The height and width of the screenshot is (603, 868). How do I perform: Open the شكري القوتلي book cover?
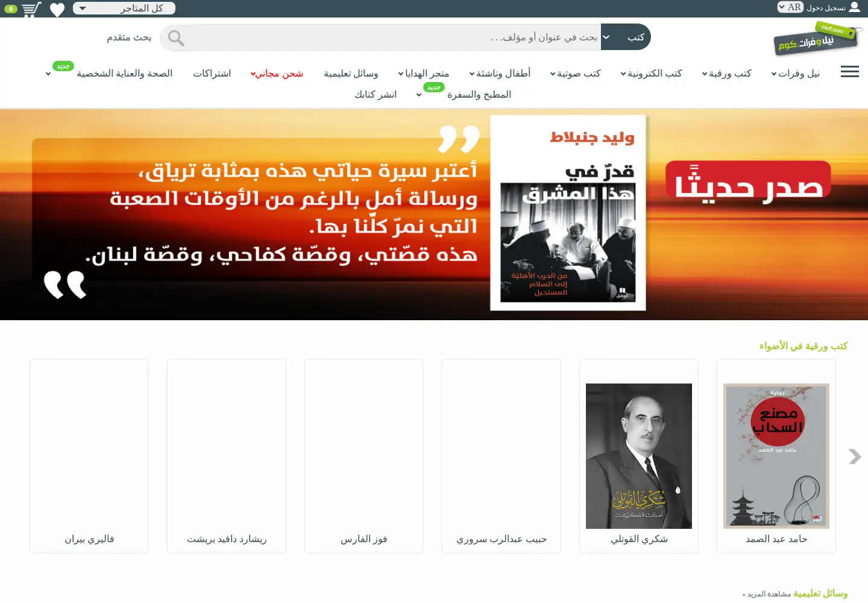tap(639, 456)
